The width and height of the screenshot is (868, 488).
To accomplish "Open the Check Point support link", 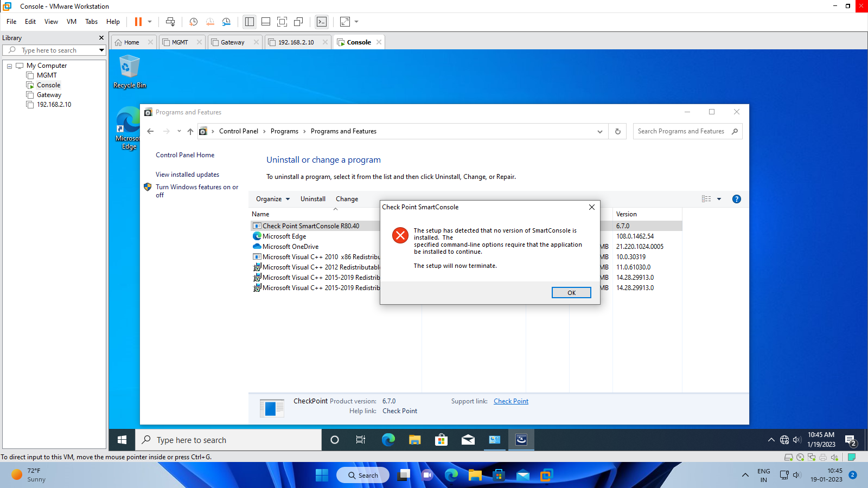I will [x=511, y=401].
